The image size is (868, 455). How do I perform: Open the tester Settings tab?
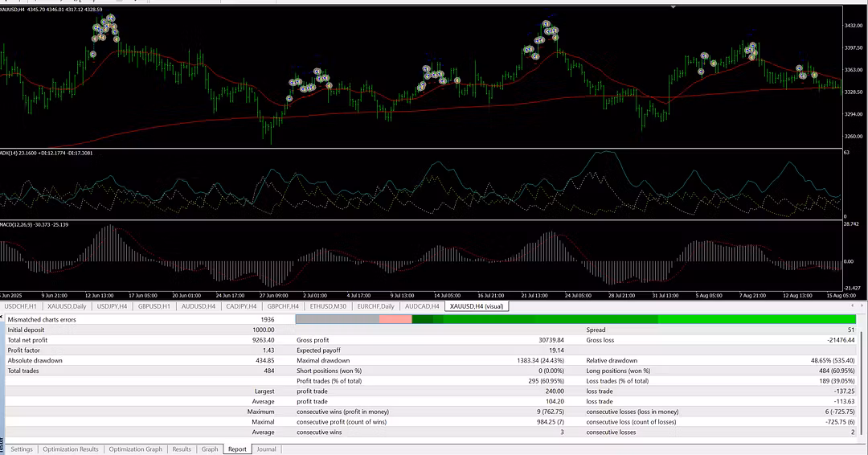22,449
